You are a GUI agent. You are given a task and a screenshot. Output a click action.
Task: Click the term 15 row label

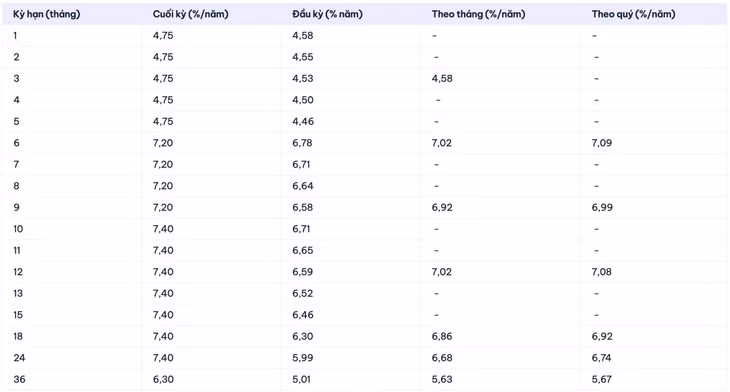pos(18,315)
